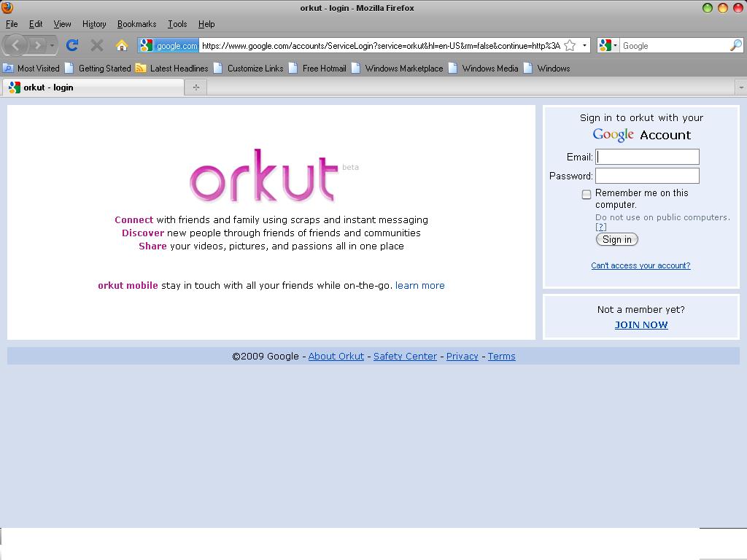Click the Email input field
Viewport: 747px width, 560px height.
point(647,157)
